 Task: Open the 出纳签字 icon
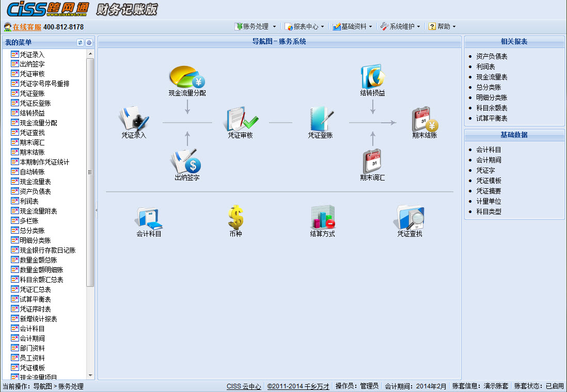point(187,161)
